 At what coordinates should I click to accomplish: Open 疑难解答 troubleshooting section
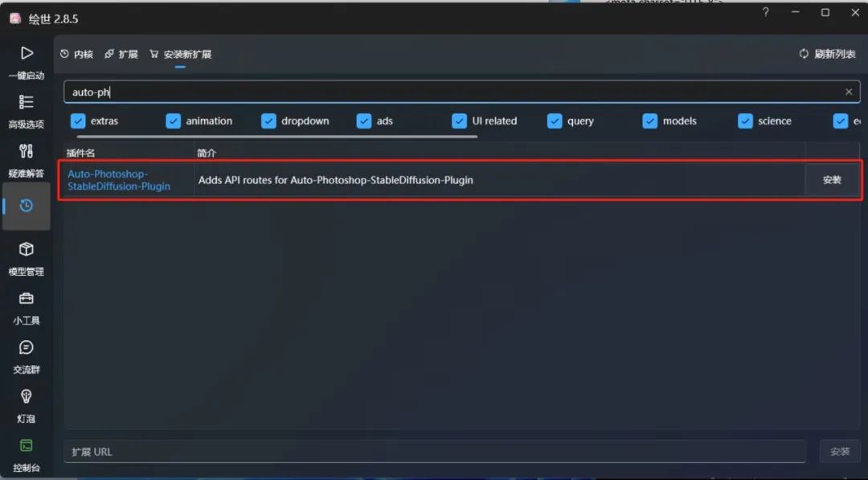coord(26,161)
